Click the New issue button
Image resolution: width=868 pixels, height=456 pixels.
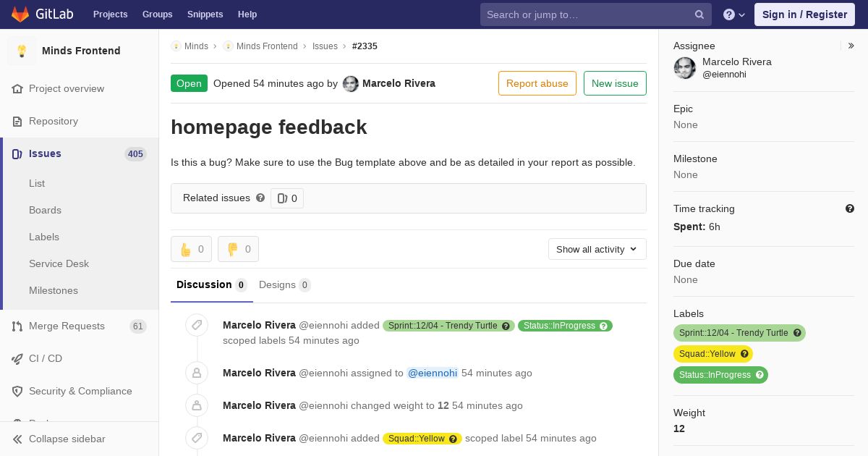[615, 83]
